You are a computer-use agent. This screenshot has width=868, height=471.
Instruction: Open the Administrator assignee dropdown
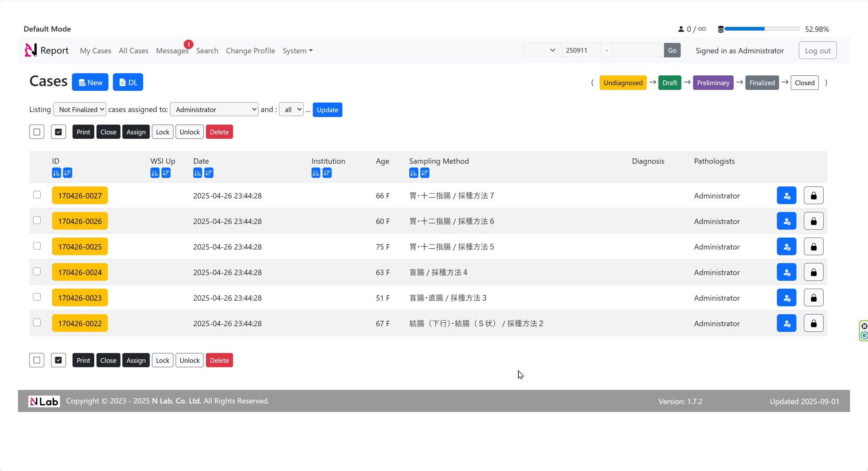[214, 110]
